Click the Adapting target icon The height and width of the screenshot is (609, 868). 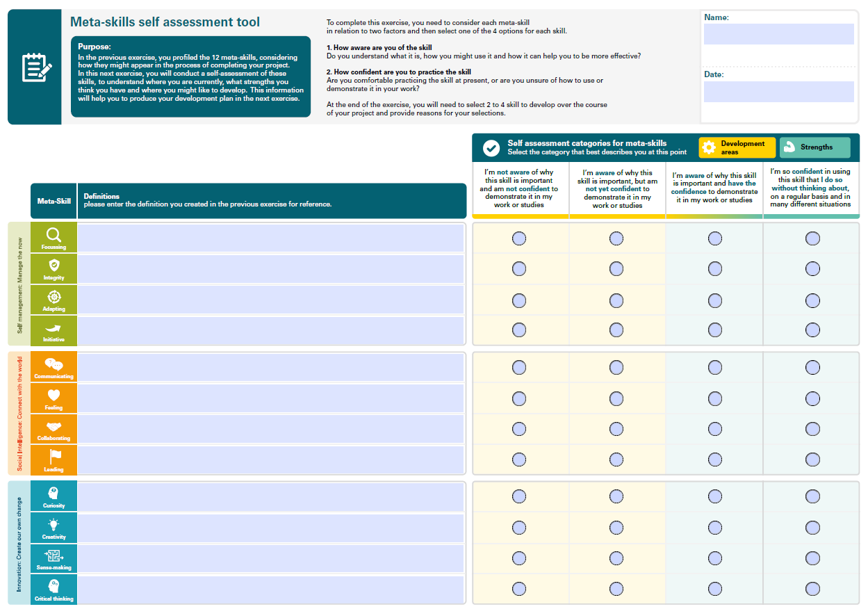tap(54, 297)
